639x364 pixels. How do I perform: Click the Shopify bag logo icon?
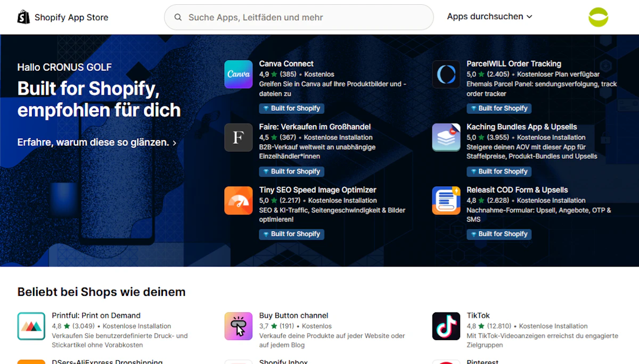[23, 17]
